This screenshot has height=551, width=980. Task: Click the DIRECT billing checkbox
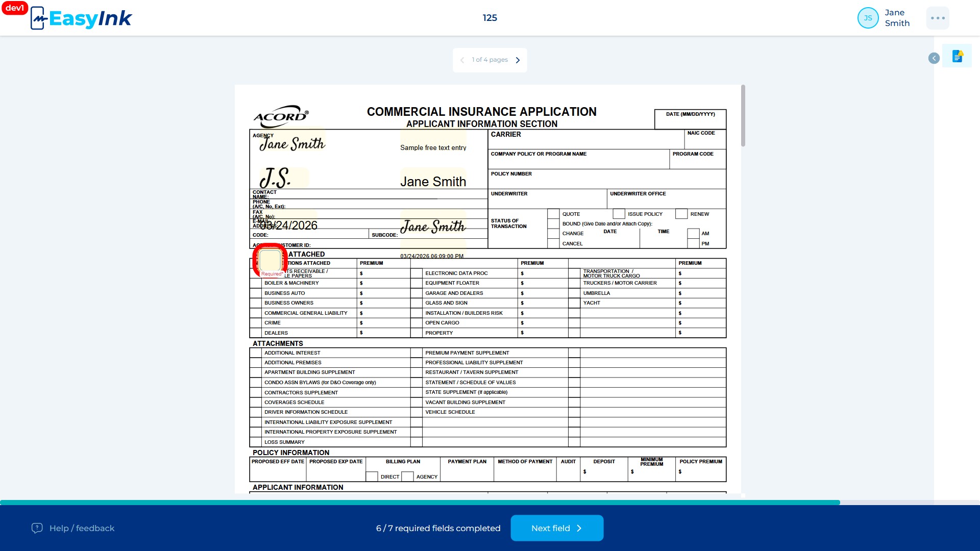coord(372,477)
